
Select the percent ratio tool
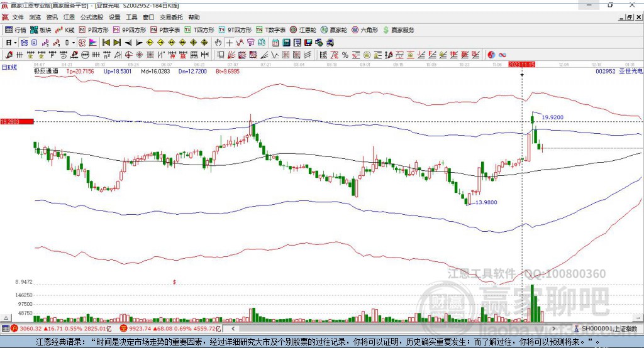coord(345,55)
